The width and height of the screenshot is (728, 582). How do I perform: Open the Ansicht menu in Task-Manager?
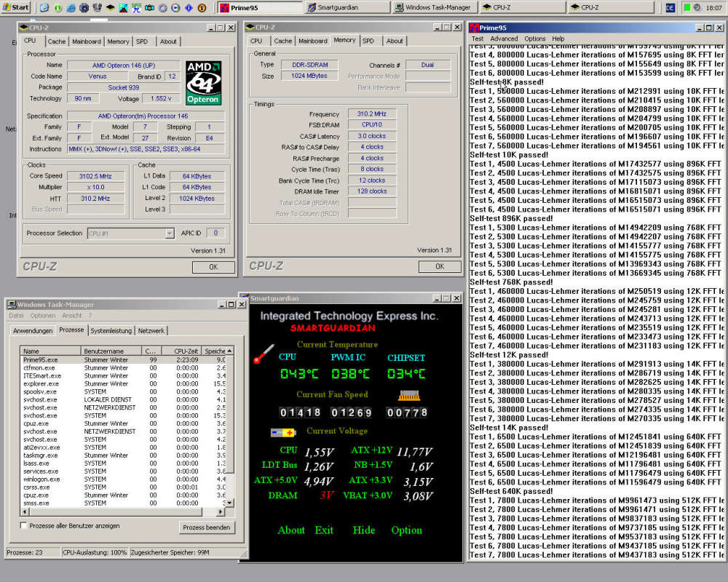click(72, 316)
